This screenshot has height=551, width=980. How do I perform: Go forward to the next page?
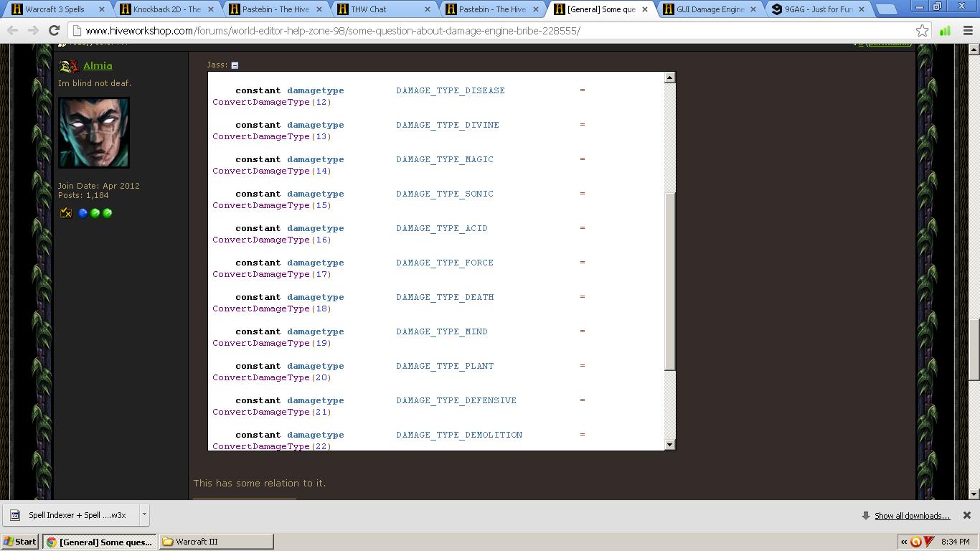point(33,30)
